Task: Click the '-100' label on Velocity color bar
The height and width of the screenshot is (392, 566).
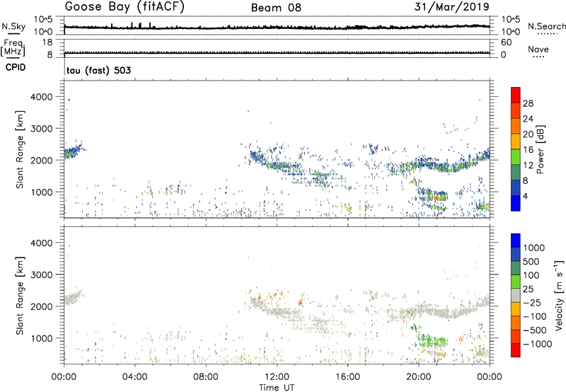Action: point(535,316)
